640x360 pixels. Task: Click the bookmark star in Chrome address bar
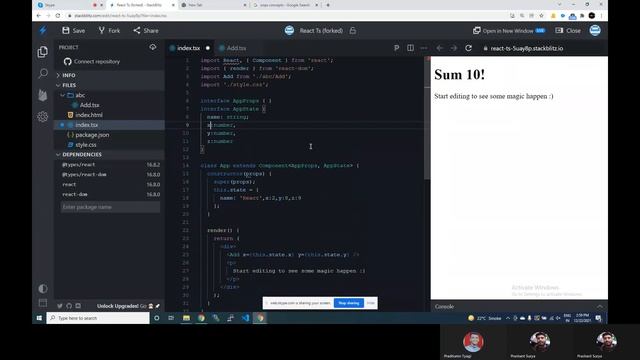click(x=541, y=16)
